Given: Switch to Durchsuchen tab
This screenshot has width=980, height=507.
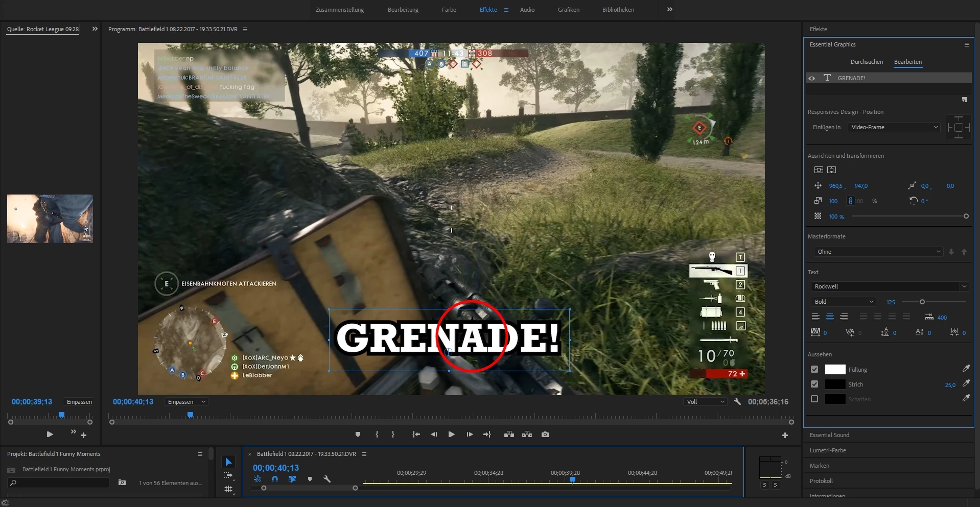Looking at the screenshot, I should (867, 62).
